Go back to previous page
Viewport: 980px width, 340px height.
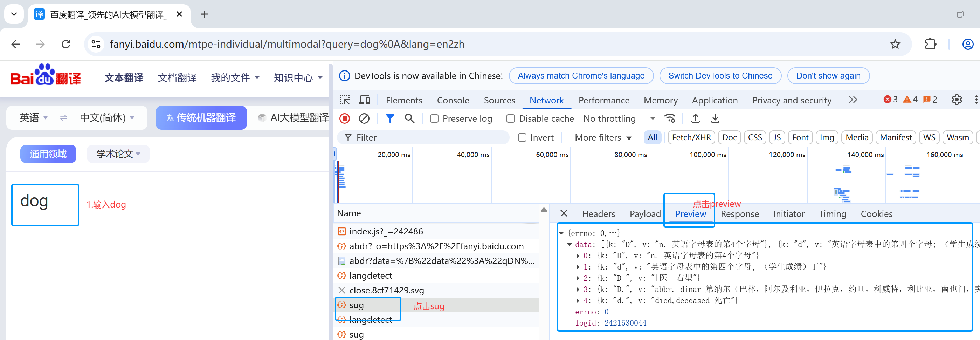tap(16, 44)
